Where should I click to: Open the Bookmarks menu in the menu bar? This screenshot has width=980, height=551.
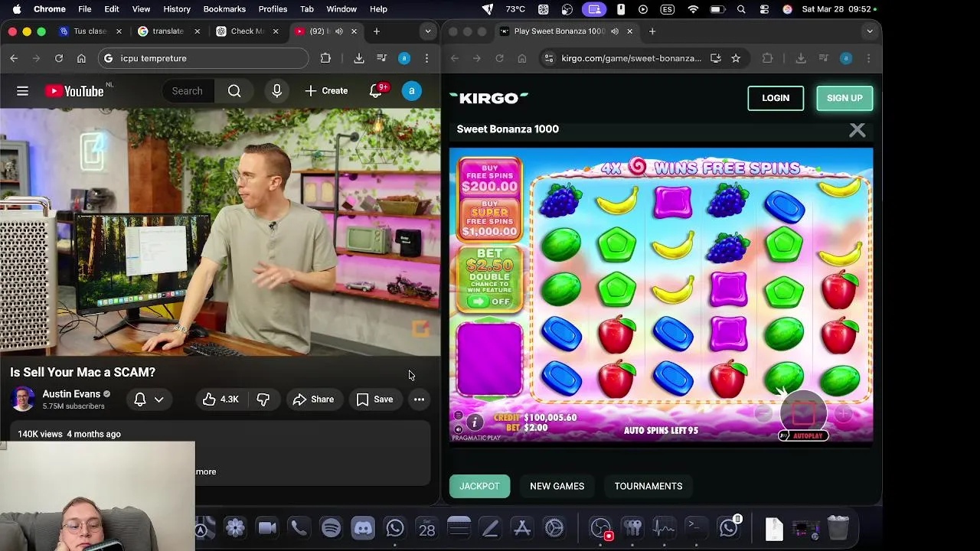224,9
